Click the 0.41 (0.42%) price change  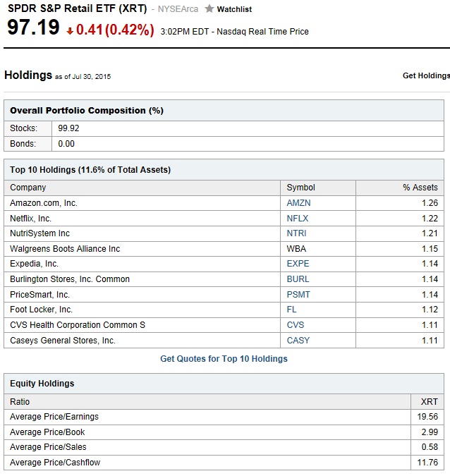point(115,30)
